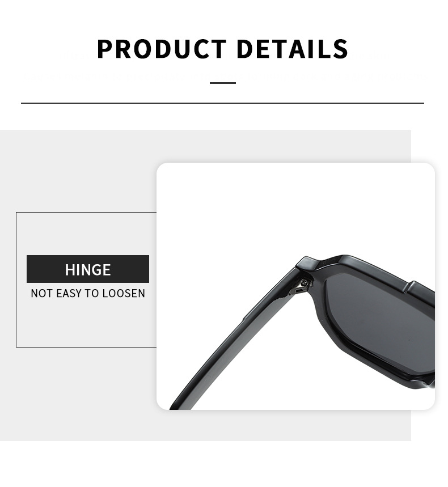The width and height of the screenshot is (448, 487).
Task: Click the long horizontal divider line
Action: click(222, 103)
